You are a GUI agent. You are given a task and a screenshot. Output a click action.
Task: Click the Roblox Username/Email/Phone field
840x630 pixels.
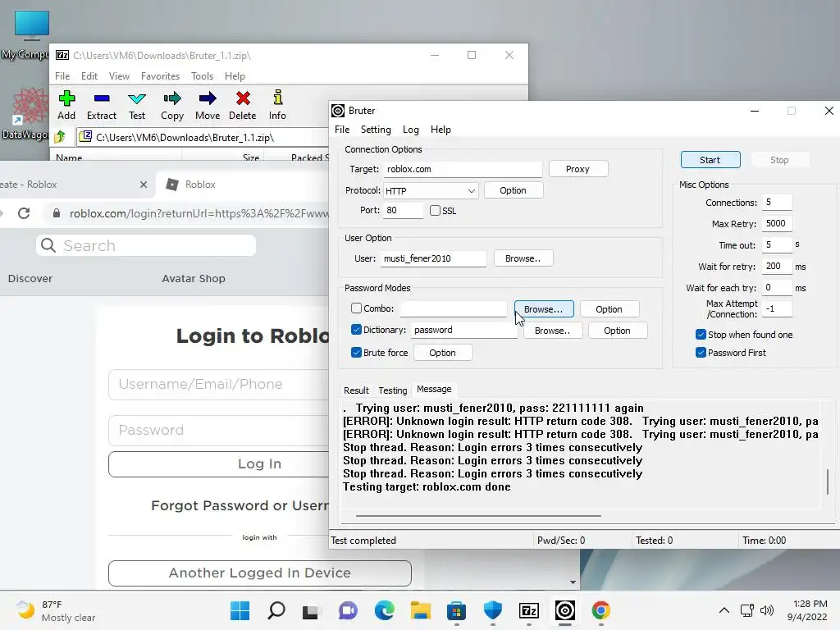tap(218, 384)
